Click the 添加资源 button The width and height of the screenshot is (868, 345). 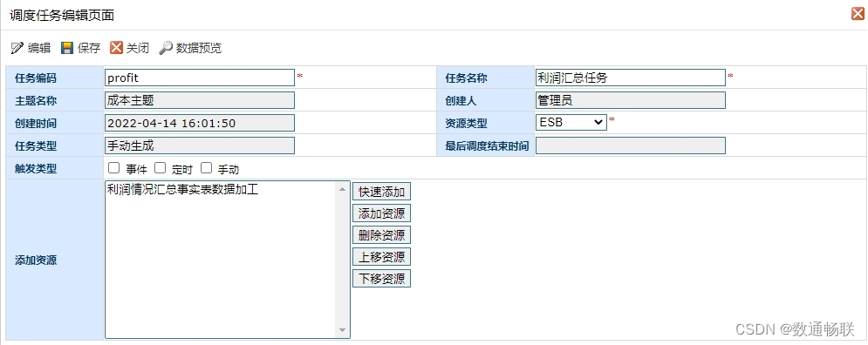pyautogui.click(x=381, y=213)
